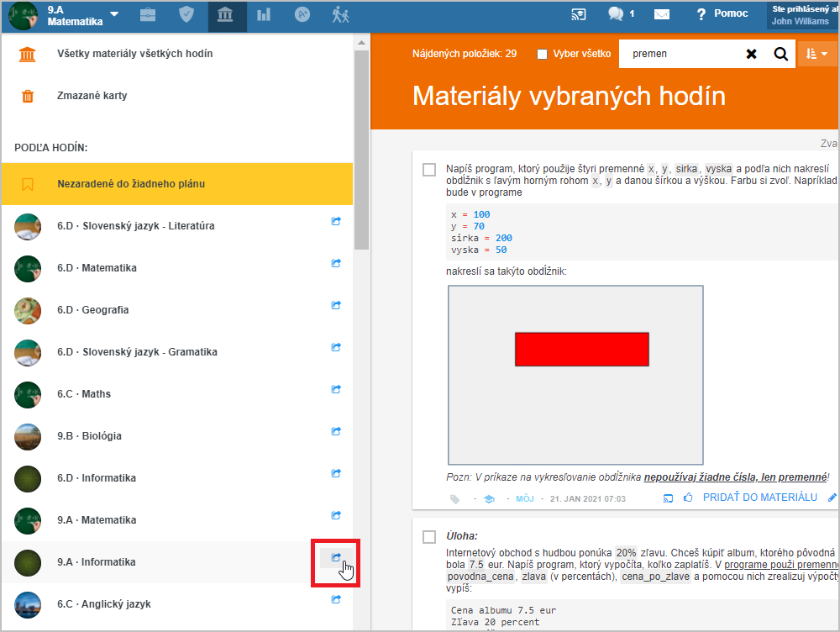Click cast-to-screen icon on first card
This screenshot has height=632, width=840.
pyautogui.click(x=668, y=498)
